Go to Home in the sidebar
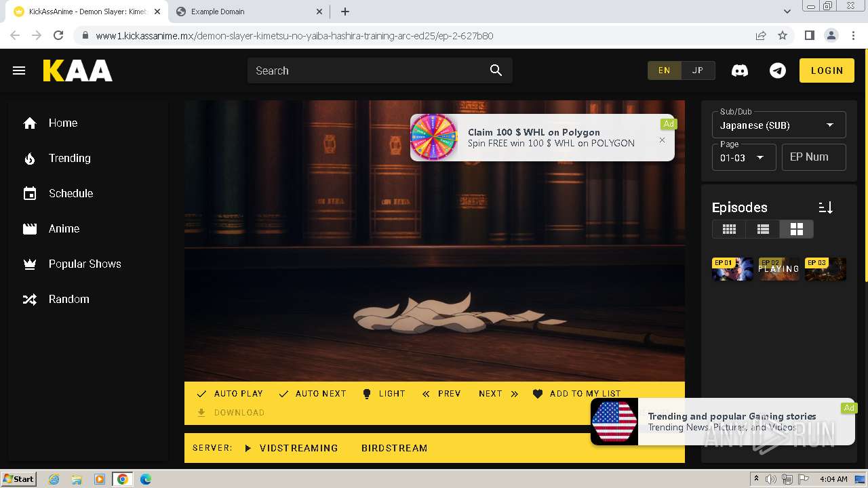The image size is (868, 488). click(x=88, y=123)
